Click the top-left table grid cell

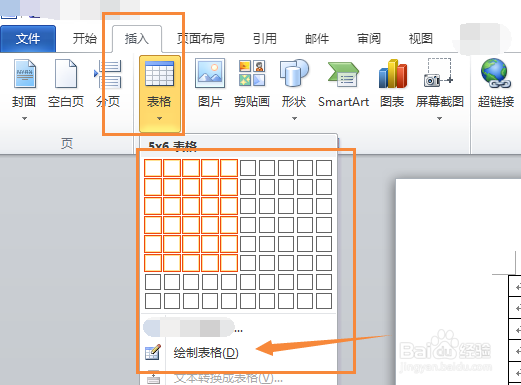[x=153, y=168]
